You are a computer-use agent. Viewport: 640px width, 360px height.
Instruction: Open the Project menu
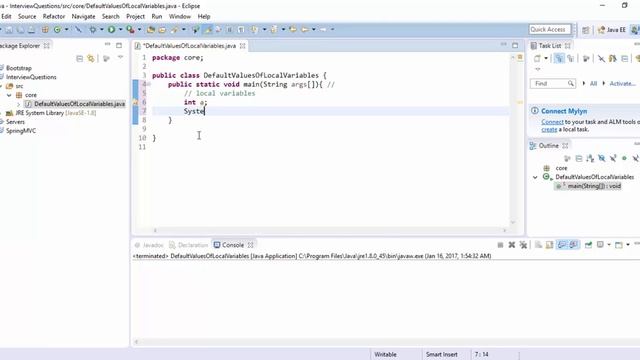point(136,16)
